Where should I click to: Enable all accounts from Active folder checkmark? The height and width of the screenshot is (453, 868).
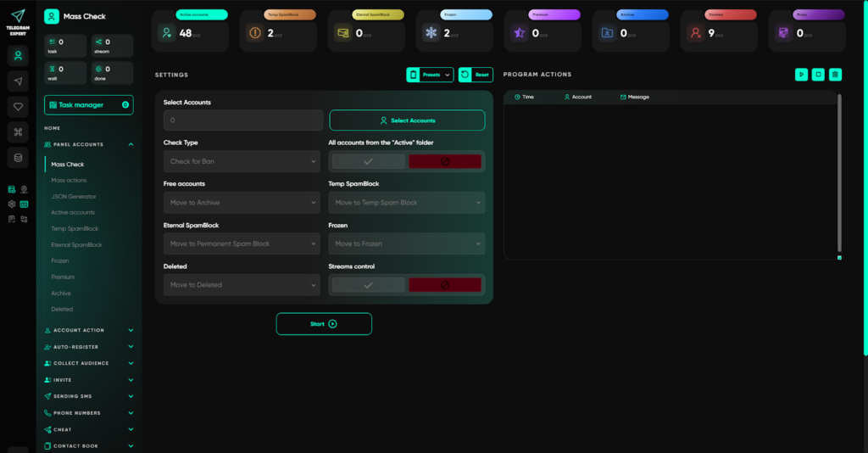pyautogui.click(x=368, y=161)
